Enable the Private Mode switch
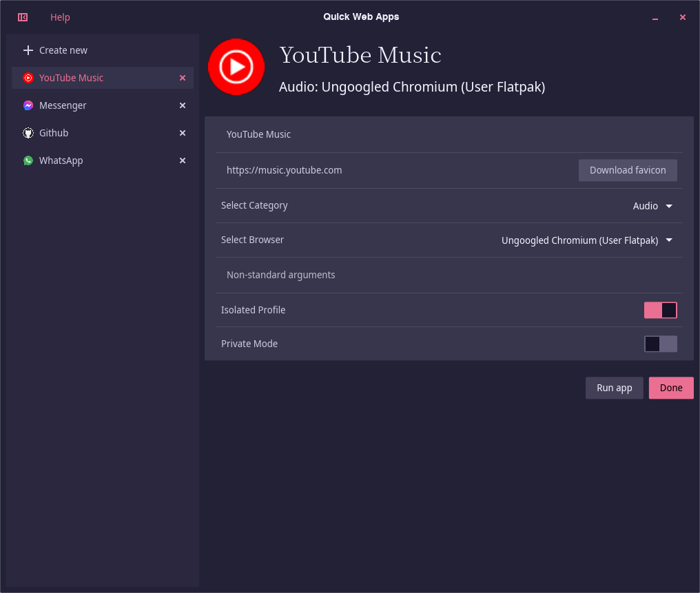This screenshot has height=593, width=700. 660,344
